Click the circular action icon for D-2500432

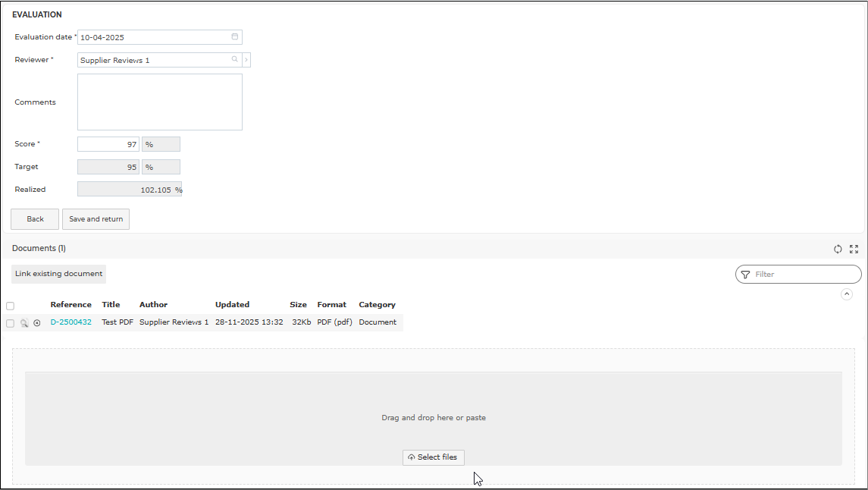(x=37, y=323)
